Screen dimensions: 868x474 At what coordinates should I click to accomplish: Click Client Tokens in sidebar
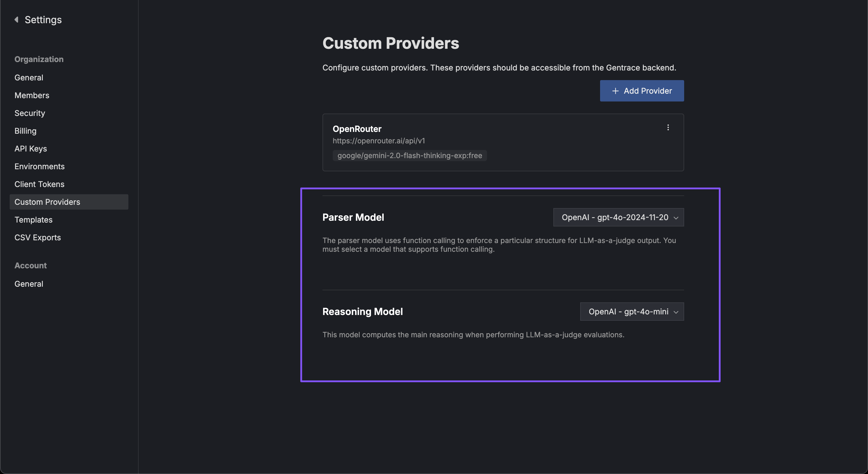(x=39, y=184)
